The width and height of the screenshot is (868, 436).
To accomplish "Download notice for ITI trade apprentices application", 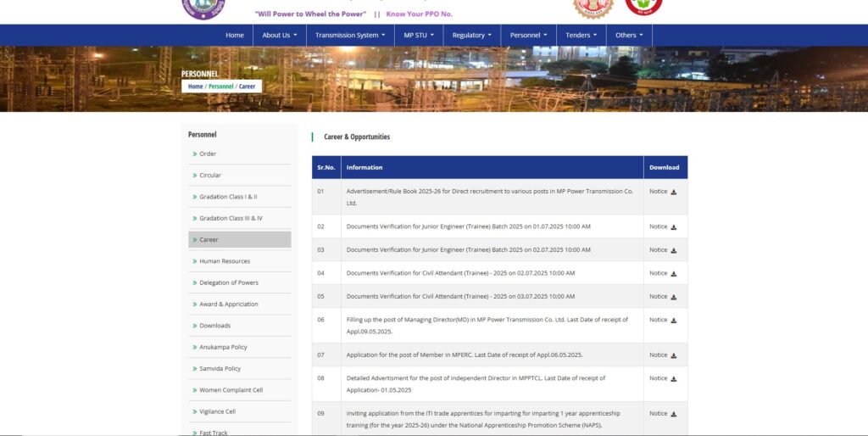I will coord(663,413).
